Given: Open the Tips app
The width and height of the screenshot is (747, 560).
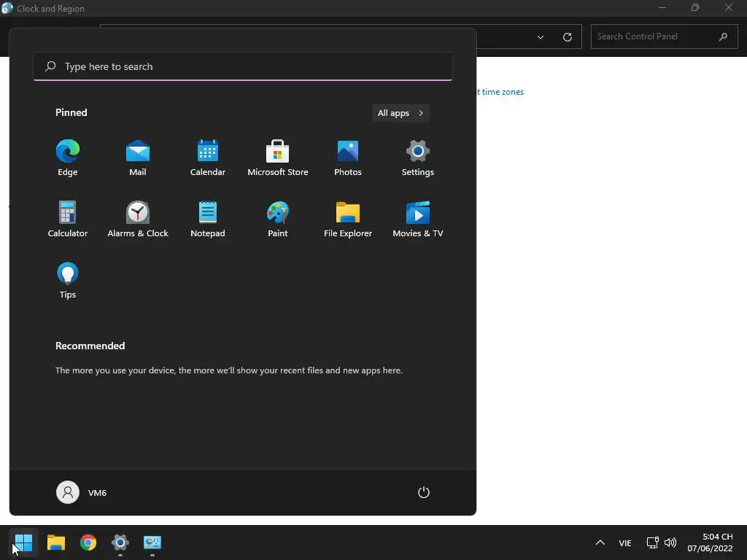Looking at the screenshot, I should point(68,281).
